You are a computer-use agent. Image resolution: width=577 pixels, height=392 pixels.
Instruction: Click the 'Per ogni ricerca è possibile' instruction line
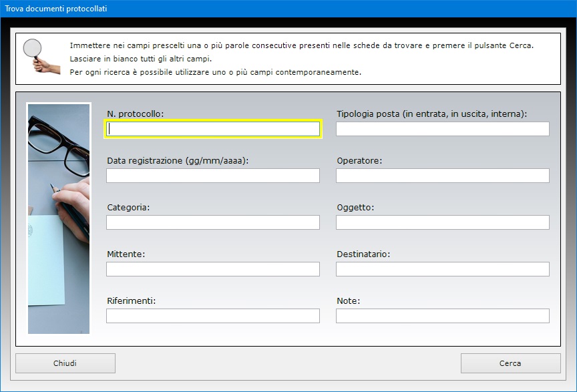coord(216,72)
